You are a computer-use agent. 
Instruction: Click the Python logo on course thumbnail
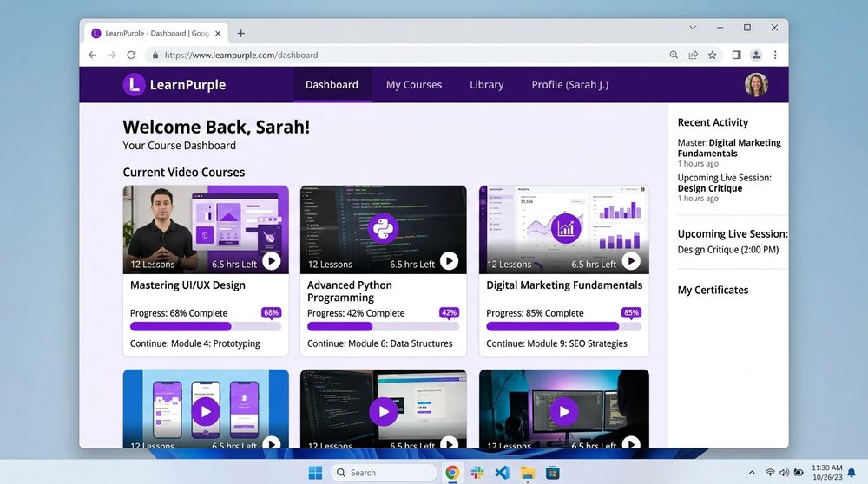click(x=383, y=228)
